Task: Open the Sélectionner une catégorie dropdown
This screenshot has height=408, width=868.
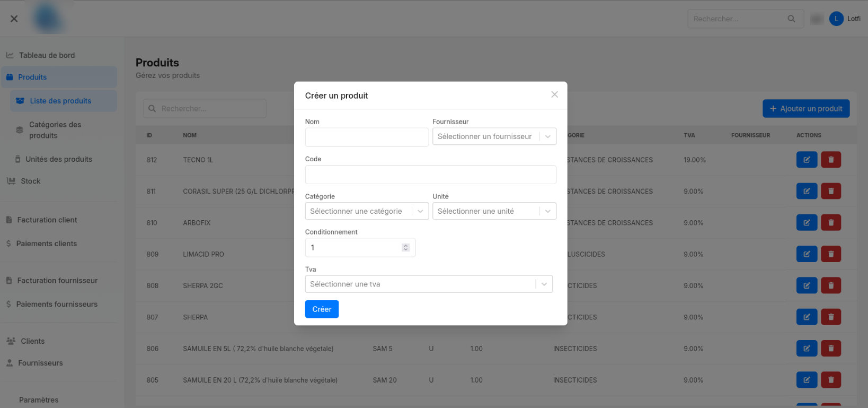Action: tap(367, 211)
